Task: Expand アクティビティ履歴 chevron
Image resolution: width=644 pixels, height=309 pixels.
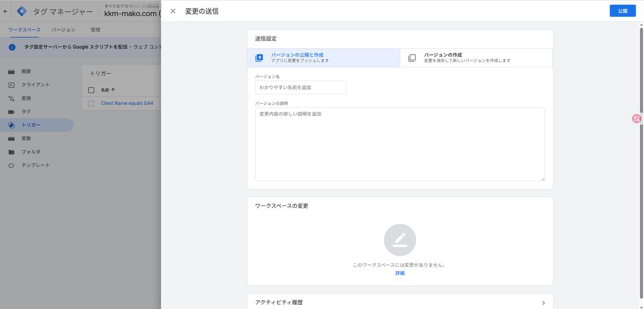Action: 543,303
